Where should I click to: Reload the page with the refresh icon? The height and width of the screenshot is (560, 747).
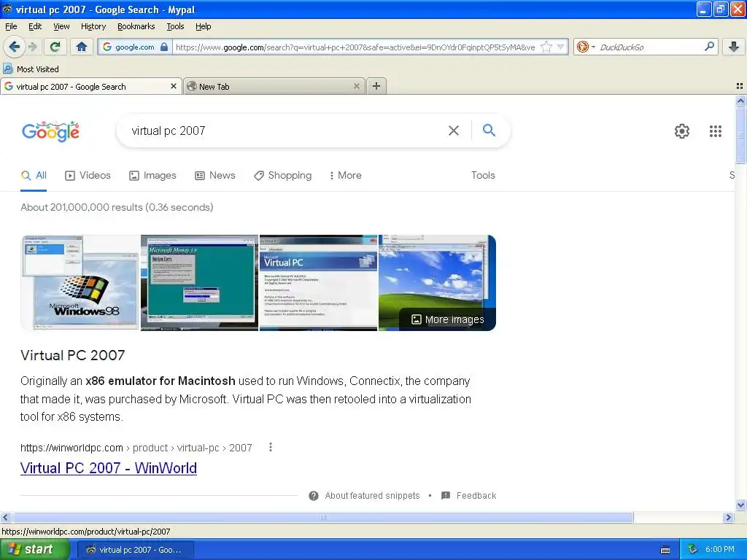point(55,47)
